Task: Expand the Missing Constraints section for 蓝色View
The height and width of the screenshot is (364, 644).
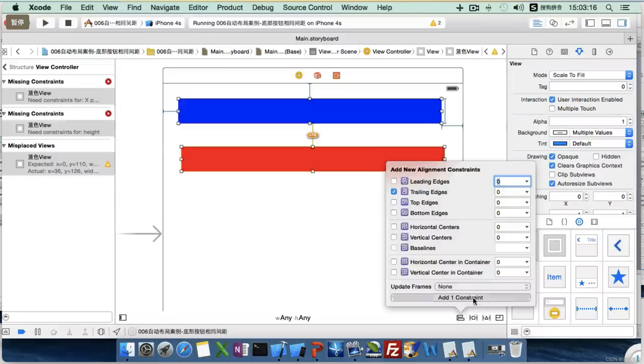Action: [x=4, y=81]
